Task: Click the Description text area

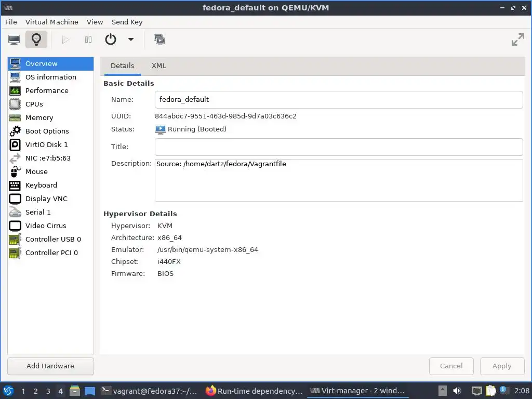Action: (339, 180)
